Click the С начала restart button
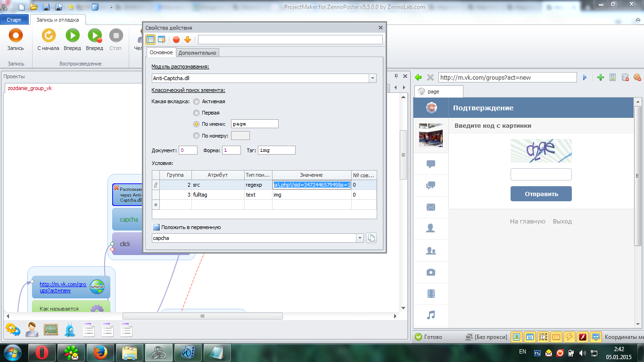644x362 pixels. pos(49,40)
